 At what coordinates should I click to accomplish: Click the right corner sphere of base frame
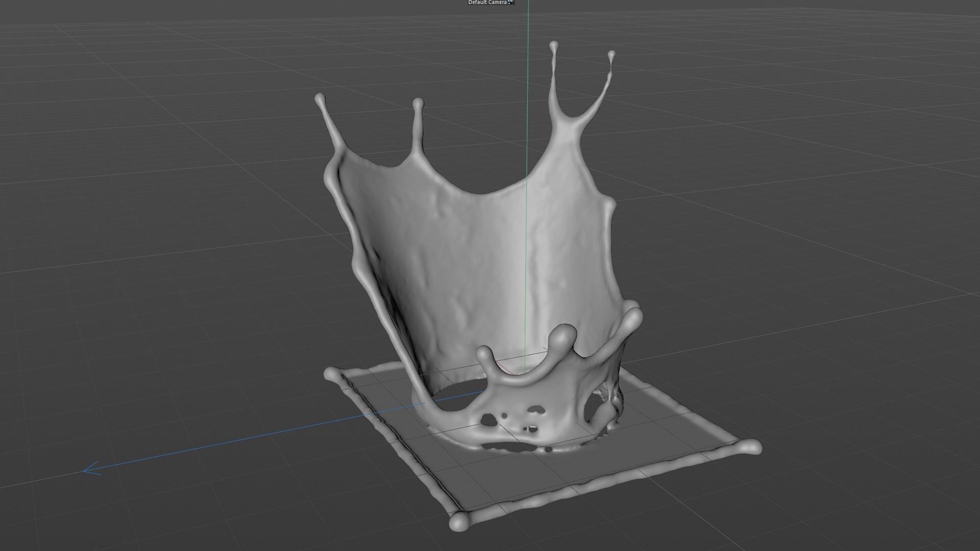click(x=751, y=448)
